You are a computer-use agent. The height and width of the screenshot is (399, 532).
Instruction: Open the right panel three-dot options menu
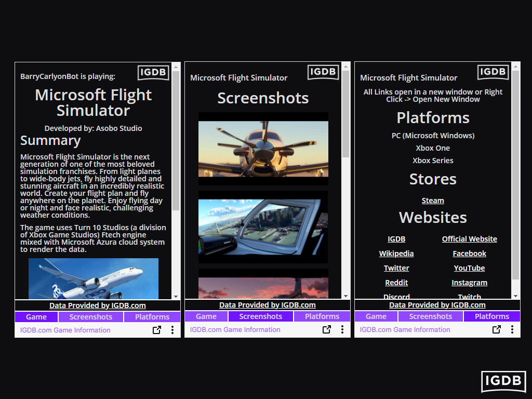(x=512, y=329)
